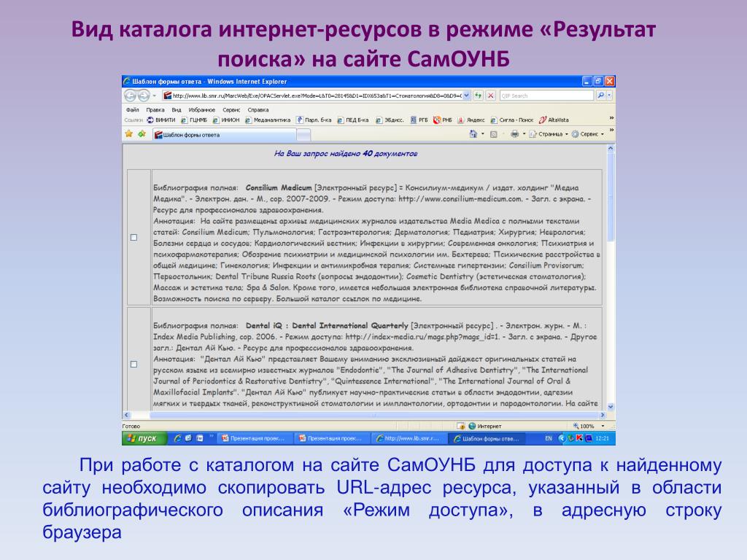Click the magnifier search button

[x=601, y=96]
